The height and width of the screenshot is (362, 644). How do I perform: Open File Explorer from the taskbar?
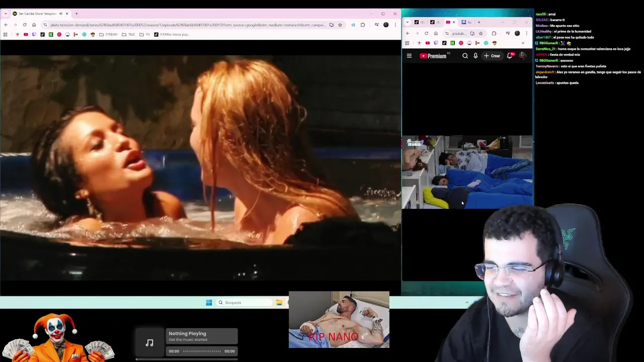279,303
